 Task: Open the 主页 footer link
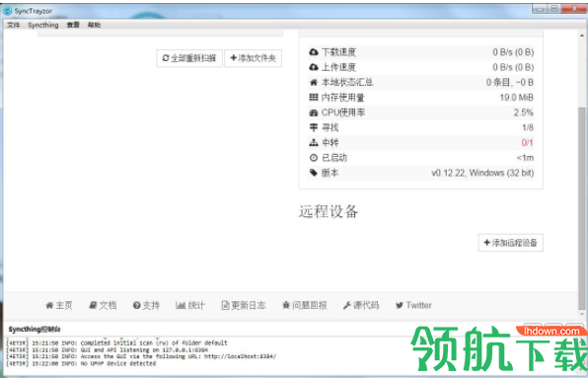(x=59, y=305)
